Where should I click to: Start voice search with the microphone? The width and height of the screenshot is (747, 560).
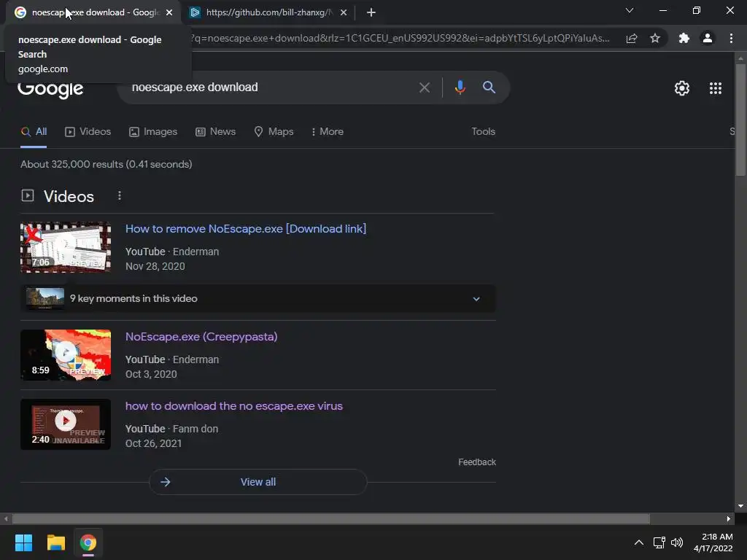(460, 87)
